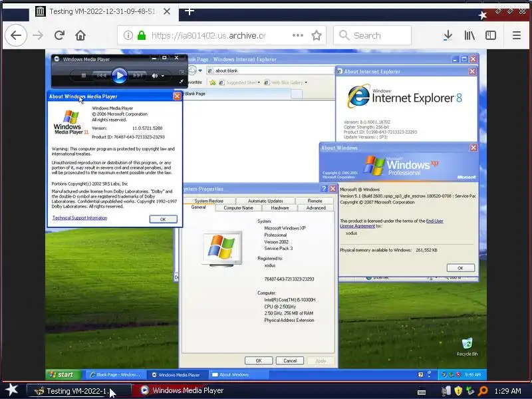Click Previous track in Media Player
This screenshot has height=399, width=532.
[101, 75]
